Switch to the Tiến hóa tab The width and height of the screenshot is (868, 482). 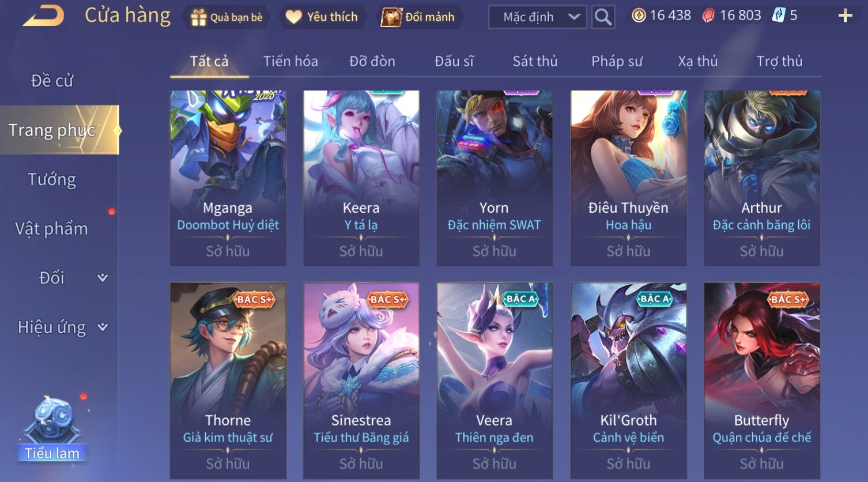point(290,61)
